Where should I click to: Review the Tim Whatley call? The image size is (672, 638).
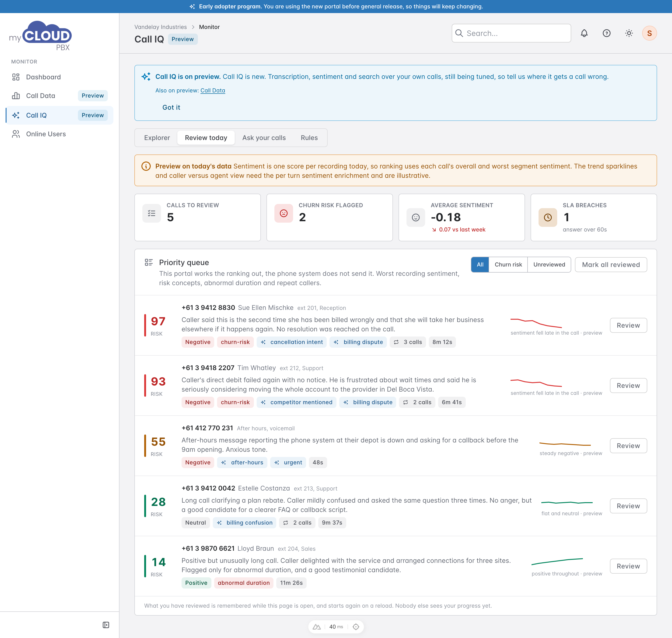(628, 386)
